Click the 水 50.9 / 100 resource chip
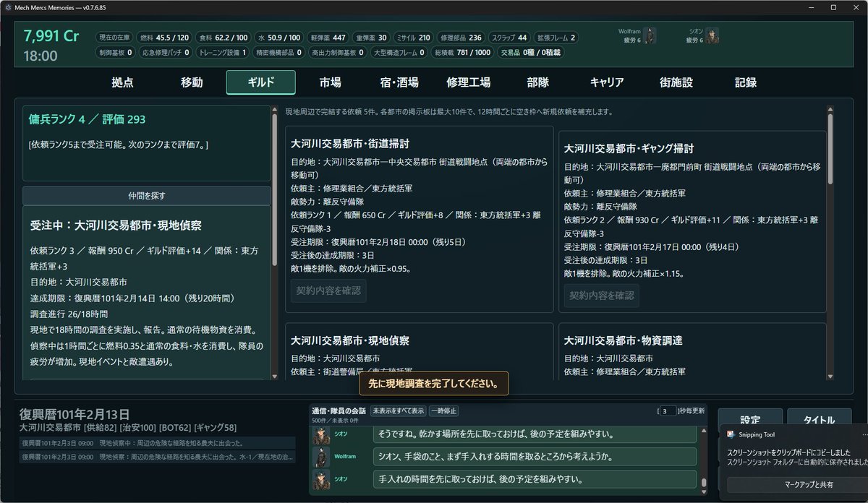 pos(278,38)
